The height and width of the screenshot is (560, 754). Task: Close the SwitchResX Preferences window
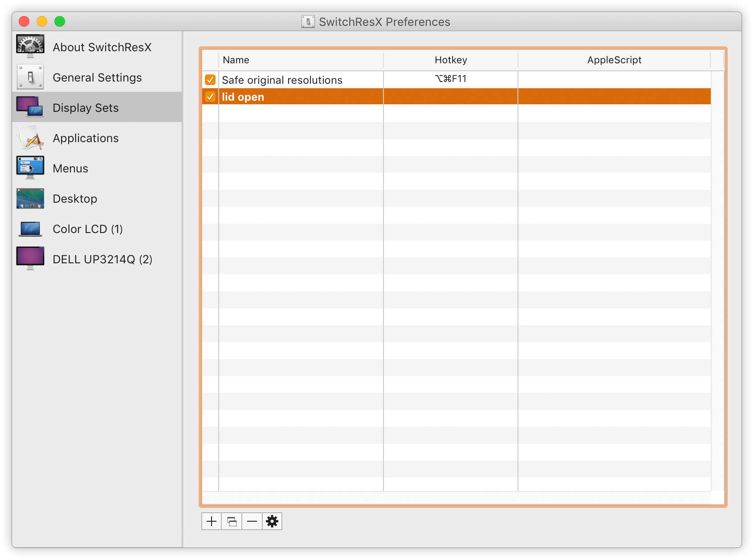point(24,21)
